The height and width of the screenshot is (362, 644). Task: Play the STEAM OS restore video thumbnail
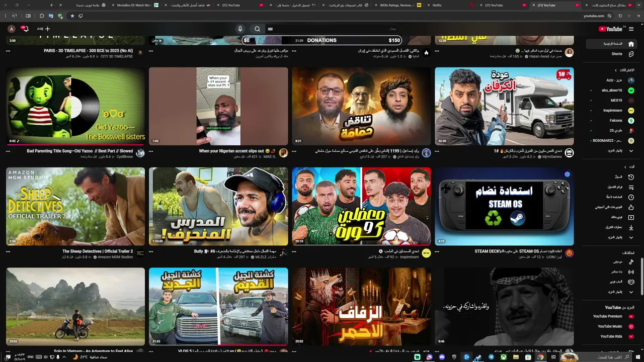click(504, 206)
